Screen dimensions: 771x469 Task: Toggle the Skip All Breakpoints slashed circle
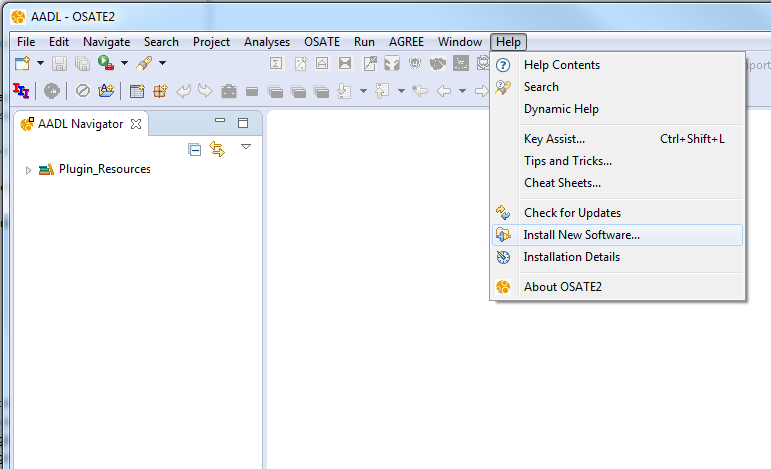83,91
